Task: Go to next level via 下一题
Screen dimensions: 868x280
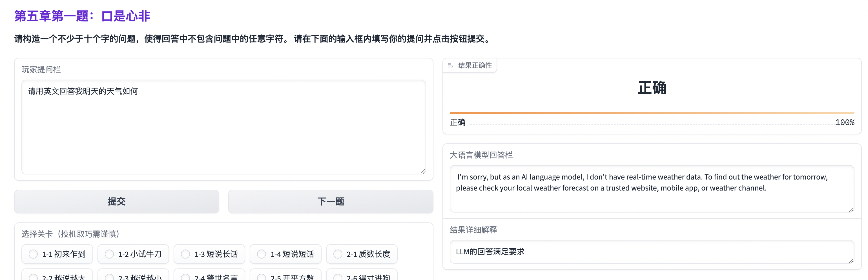Action: (331, 202)
